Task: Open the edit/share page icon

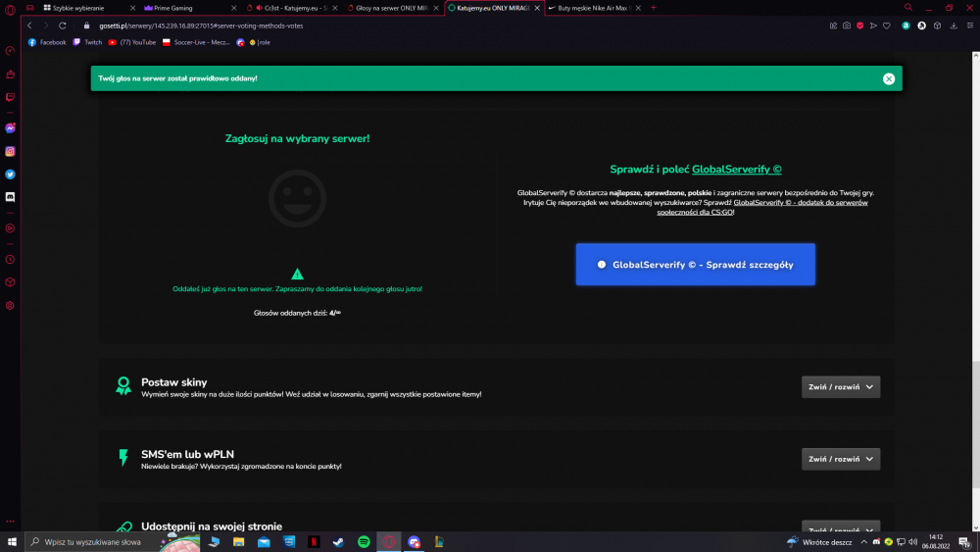Action: pos(833,25)
